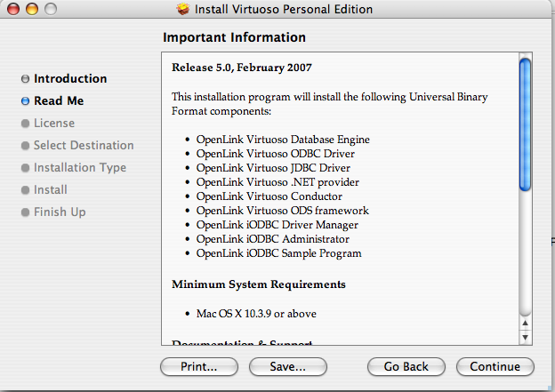Close the installer with the red button
The width and height of the screenshot is (555, 392).
13,9
